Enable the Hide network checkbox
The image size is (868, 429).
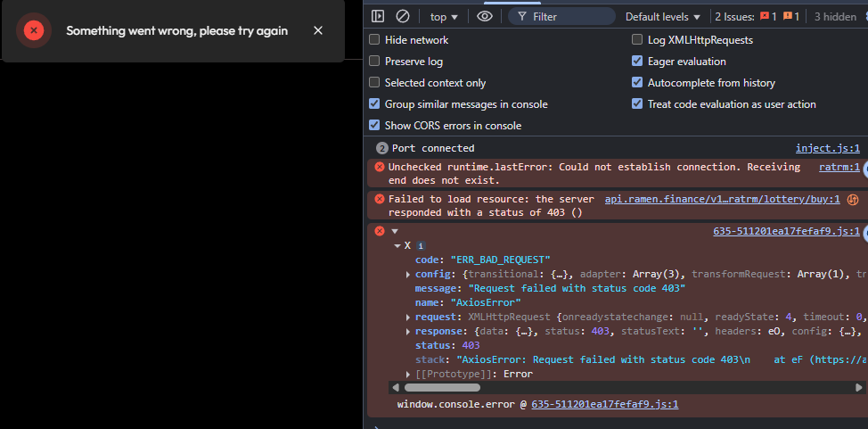(375, 40)
